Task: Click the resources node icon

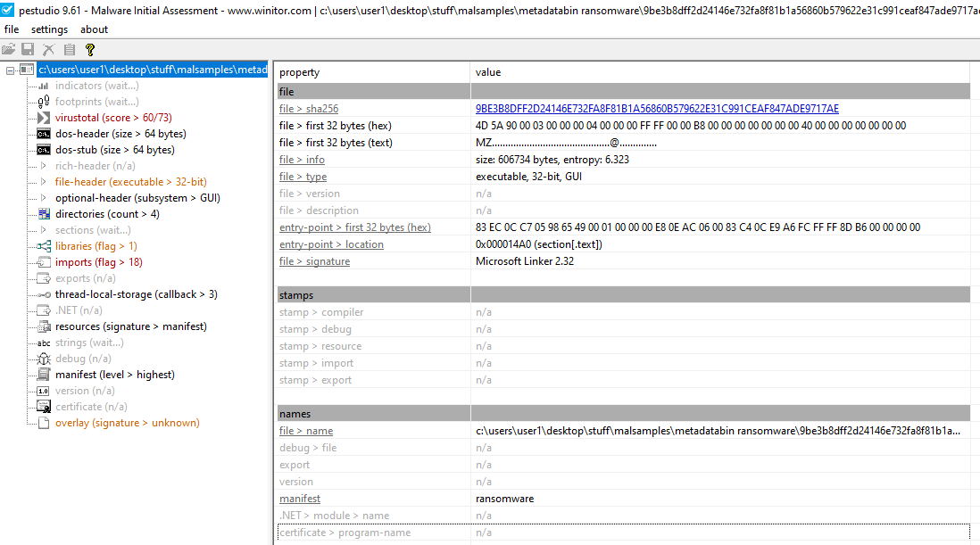Action: (x=44, y=326)
